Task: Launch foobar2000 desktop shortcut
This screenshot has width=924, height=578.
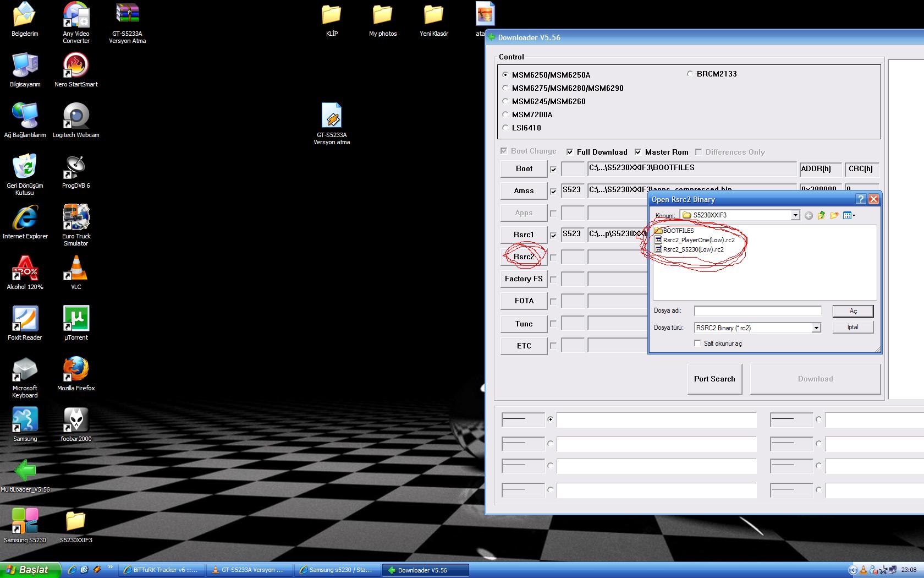Action: coord(76,424)
